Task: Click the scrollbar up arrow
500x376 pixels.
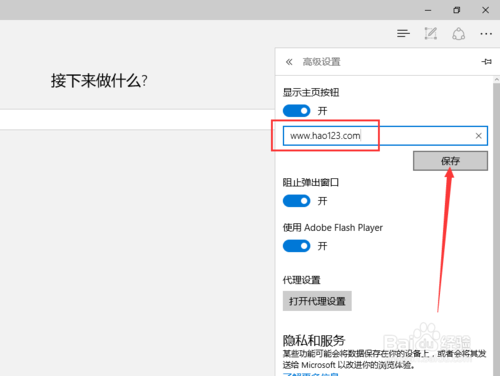Action: (x=497, y=80)
